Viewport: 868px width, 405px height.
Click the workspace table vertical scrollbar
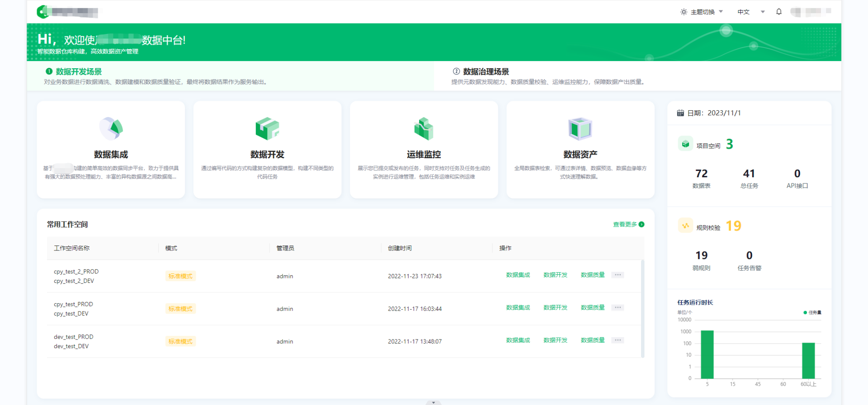(x=642, y=309)
